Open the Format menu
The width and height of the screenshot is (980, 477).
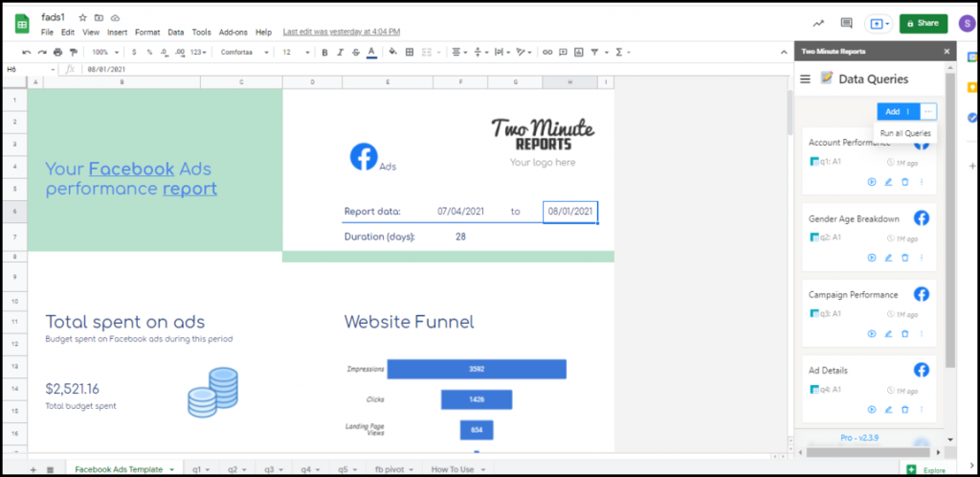point(147,32)
